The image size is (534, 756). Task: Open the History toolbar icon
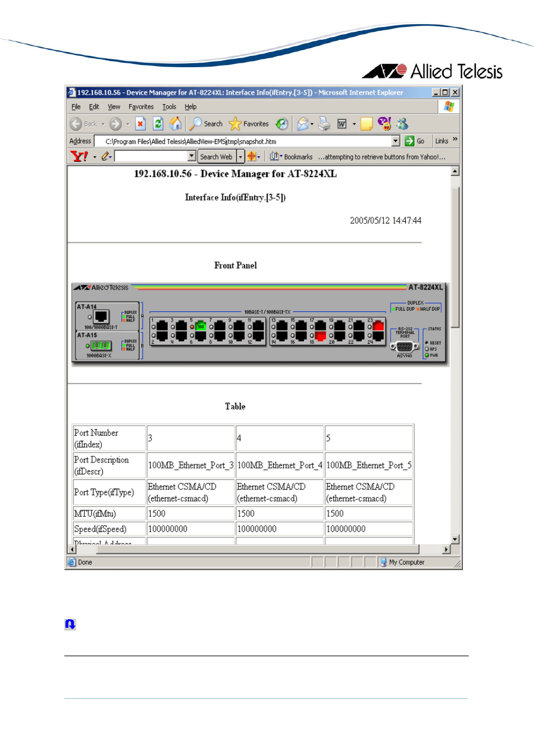[x=282, y=124]
